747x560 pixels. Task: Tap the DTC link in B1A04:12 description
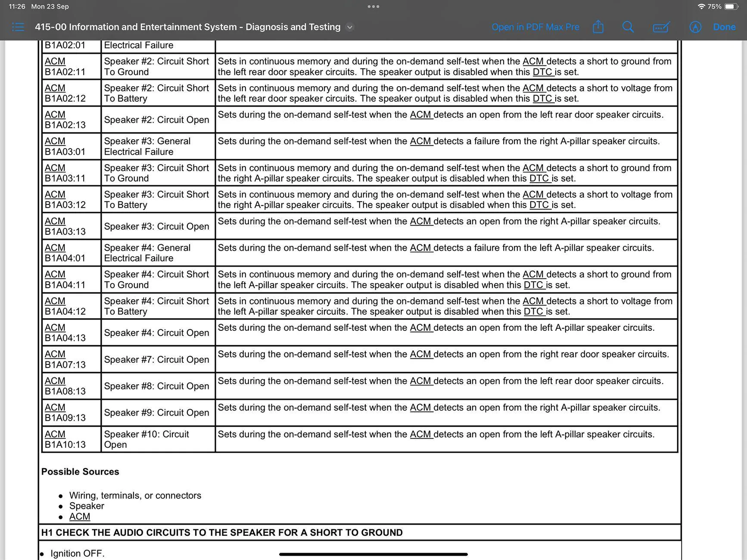coord(533,311)
